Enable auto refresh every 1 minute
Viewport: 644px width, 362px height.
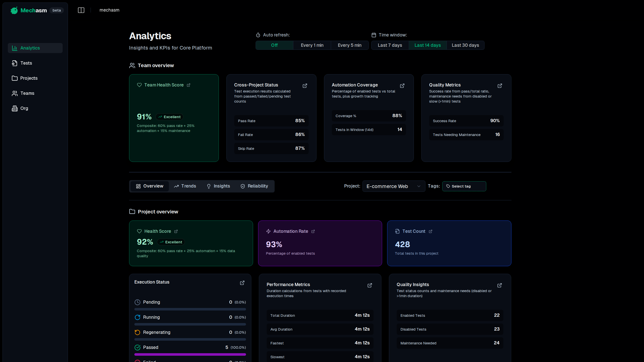(x=312, y=45)
